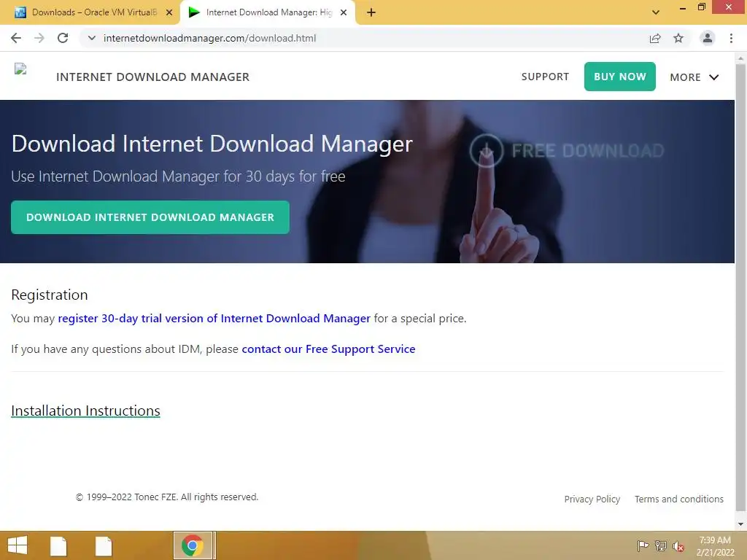Click the muted volume tray icon
The image size is (747, 560).
pos(678,546)
